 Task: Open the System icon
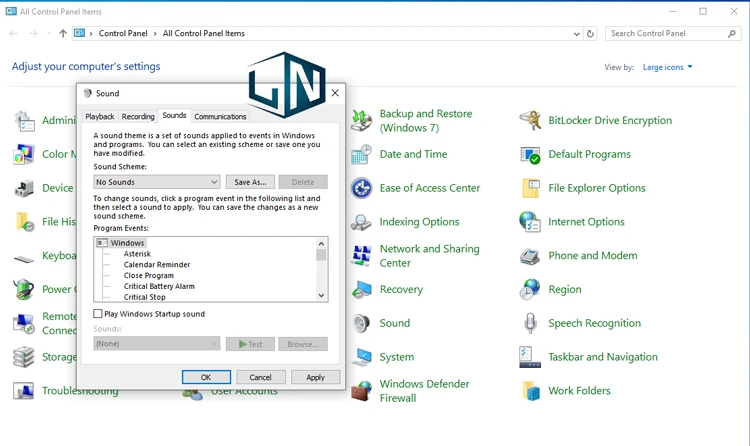pyautogui.click(x=362, y=357)
